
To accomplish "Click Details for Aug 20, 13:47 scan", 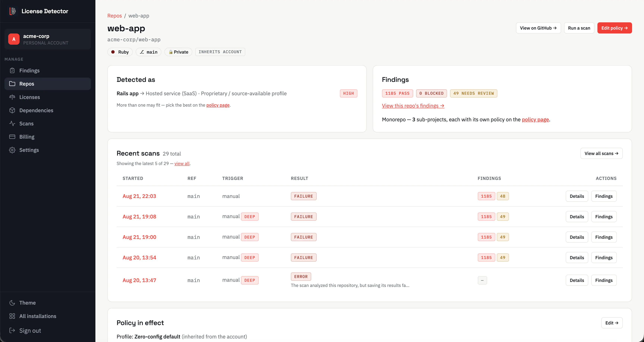I will (577, 280).
